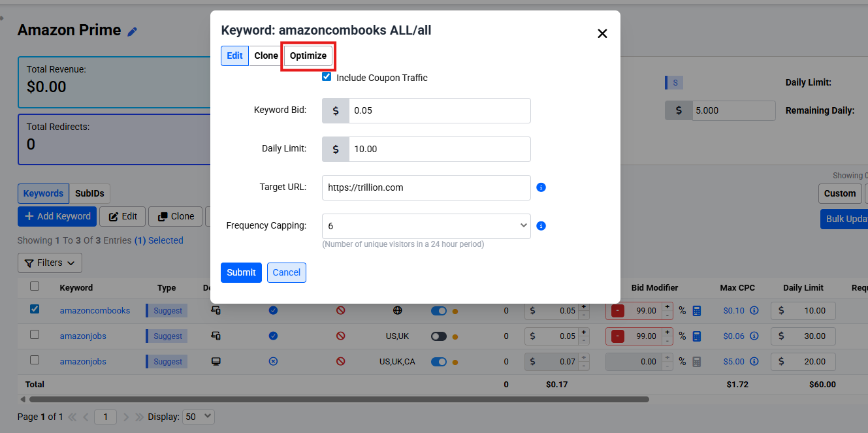Click the Cancel button
The width and height of the screenshot is (868, 433).
click(286, 272)
